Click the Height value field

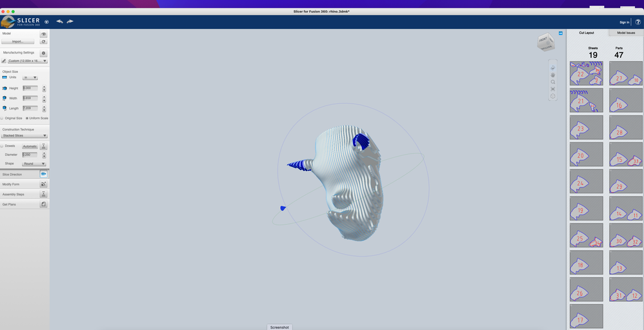pos(30,88)
